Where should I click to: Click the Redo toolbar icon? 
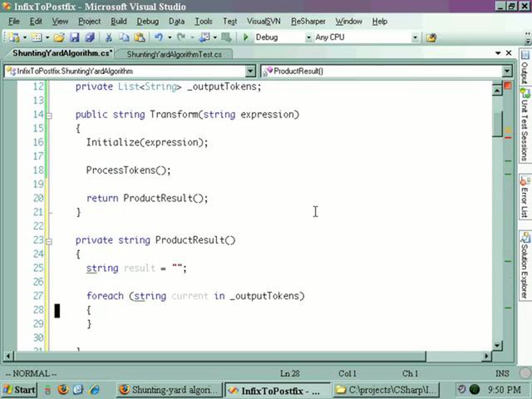[x=181, y=37]
